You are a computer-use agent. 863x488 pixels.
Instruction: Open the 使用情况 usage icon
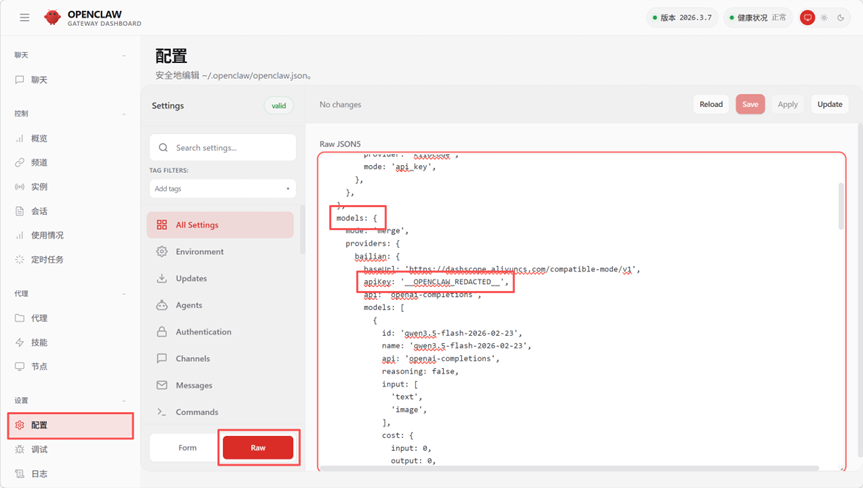pyautogui.click(x=19, y=235)
